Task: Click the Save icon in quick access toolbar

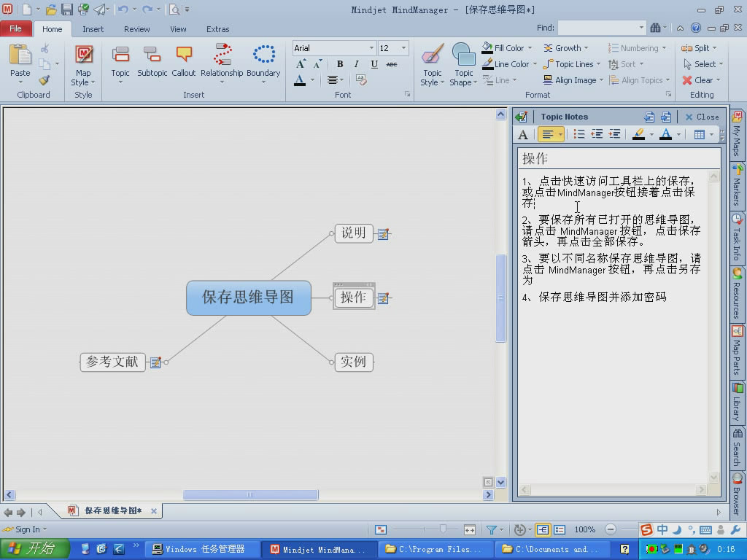Action: pos(67,9)
